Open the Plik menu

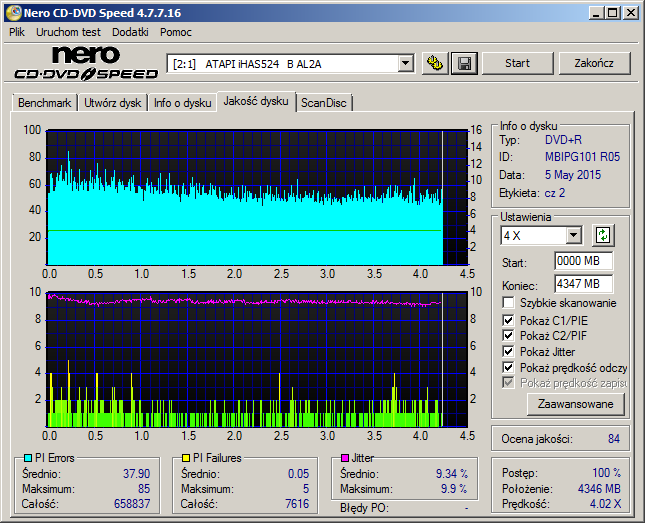tap(17, 32)
